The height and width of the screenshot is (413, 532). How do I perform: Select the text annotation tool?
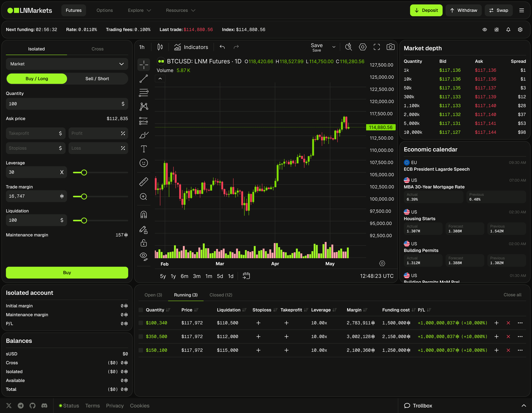click(x=144, y=149)
